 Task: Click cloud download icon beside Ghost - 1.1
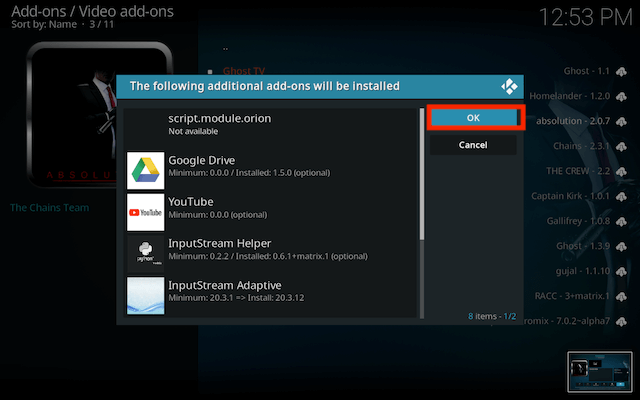pyautogui.click(x=621, y=72)
